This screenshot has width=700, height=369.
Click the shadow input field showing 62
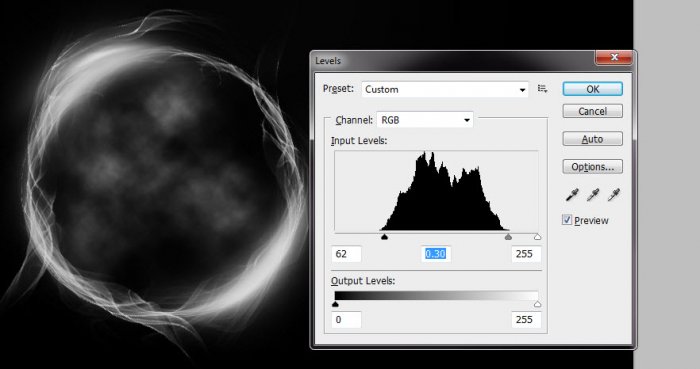click(346, 254)
